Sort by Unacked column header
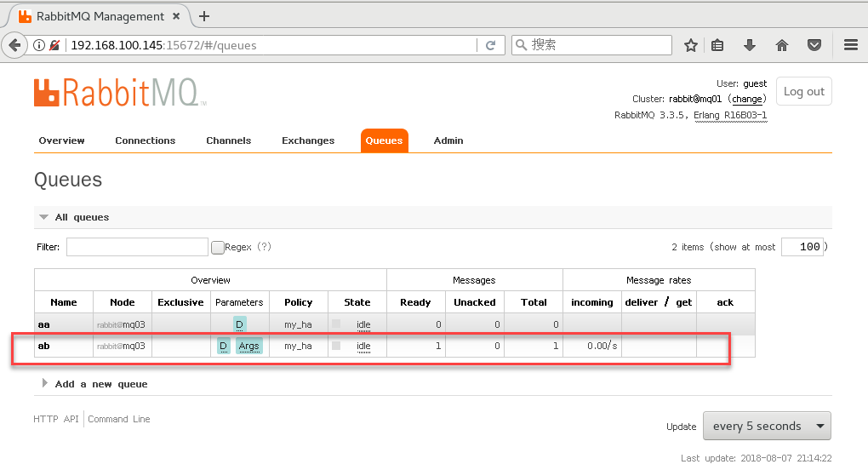The height and width of the screenshot is (470, 868). point(474,302)
